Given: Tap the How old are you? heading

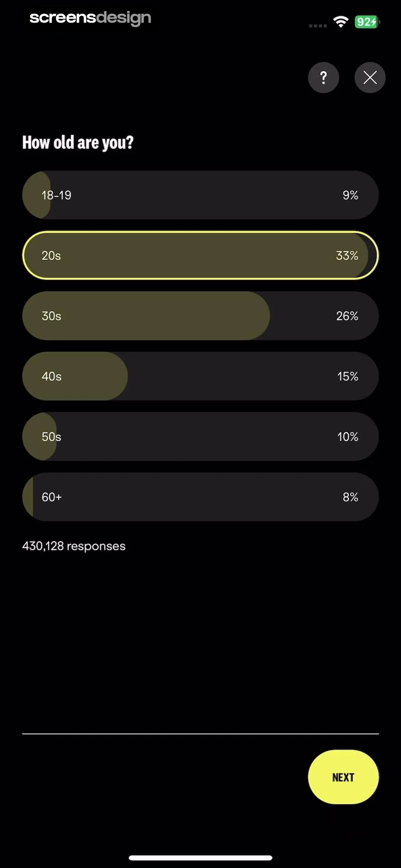Looking at the screenshot, I should click(x=78, y=143).
